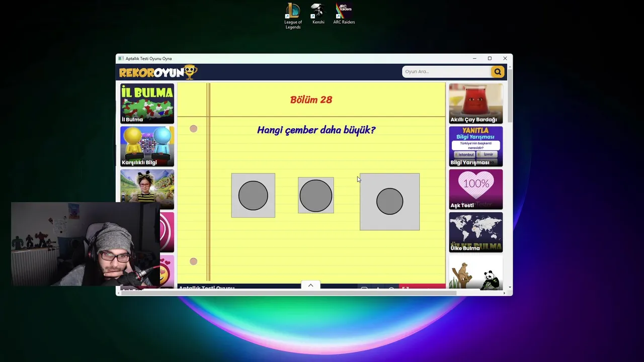The image size is (644, 362).
Task: Expand the bottom panel up-chevron
Action: click(310, 285)
